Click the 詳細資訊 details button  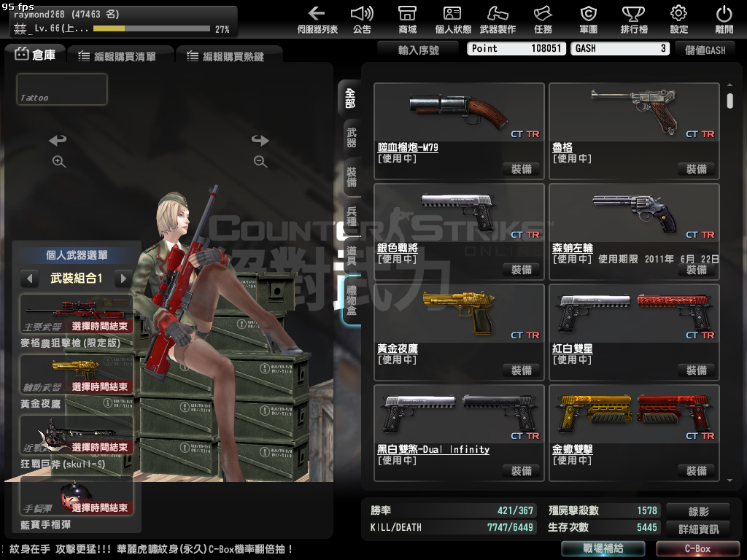pyautogui.click(x=698, y=529)
